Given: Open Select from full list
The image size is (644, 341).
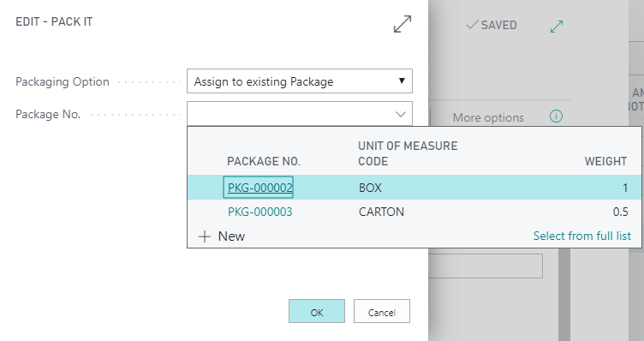Looking at the screenshot, I should 582,236.
